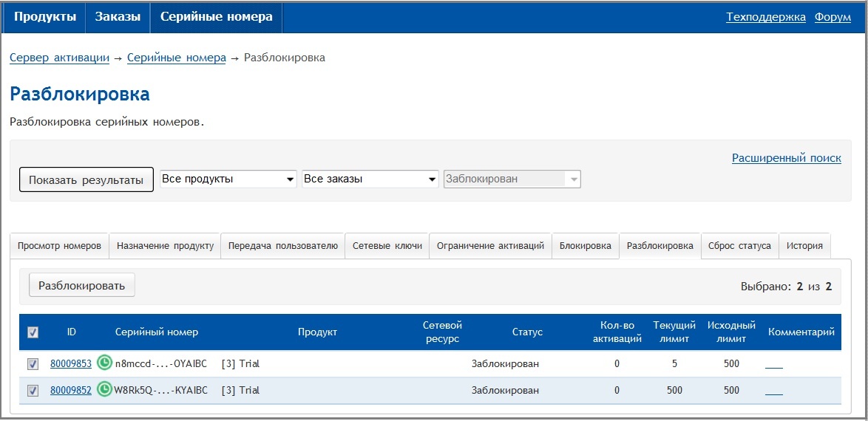Open serial number ID 80009853 link
Screen dimensions: 868x421
click(71, 363)
